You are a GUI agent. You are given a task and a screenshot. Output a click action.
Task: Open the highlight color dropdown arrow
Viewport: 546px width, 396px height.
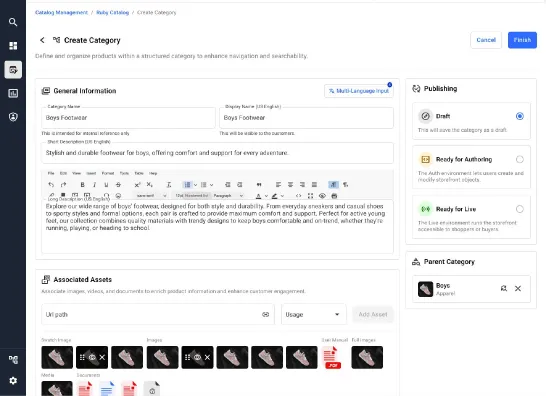pos(282,196)
